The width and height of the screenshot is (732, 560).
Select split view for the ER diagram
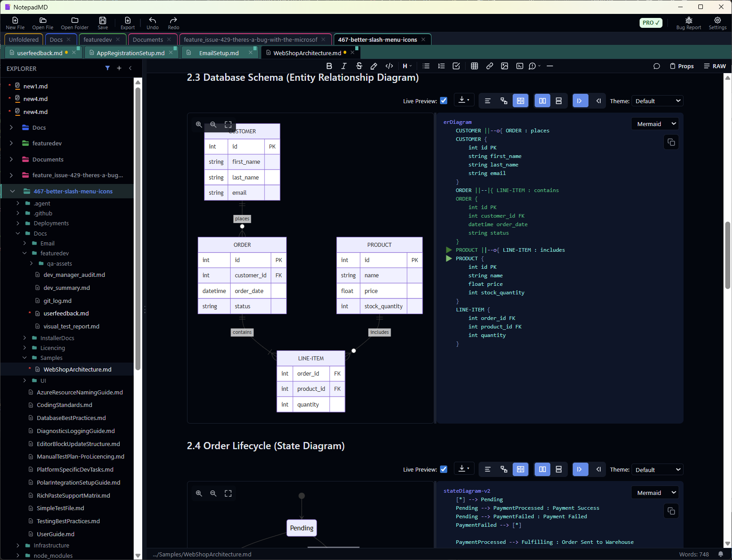pyautogui.click(x=520, y=101)
